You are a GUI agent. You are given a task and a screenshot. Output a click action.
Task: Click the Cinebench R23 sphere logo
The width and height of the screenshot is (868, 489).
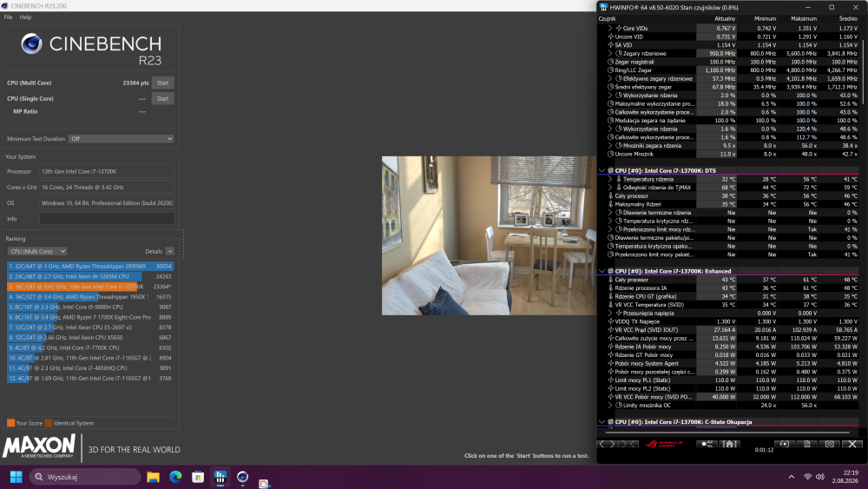(31, 43)
